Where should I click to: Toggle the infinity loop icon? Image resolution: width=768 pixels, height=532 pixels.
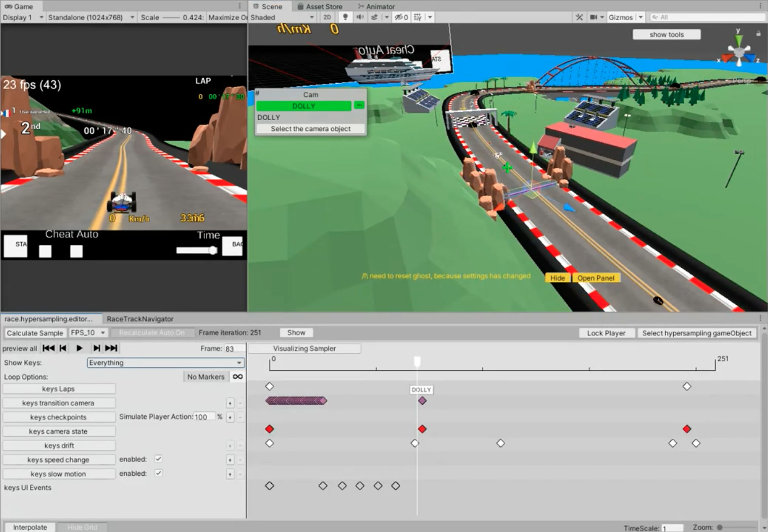pos(237,377)
